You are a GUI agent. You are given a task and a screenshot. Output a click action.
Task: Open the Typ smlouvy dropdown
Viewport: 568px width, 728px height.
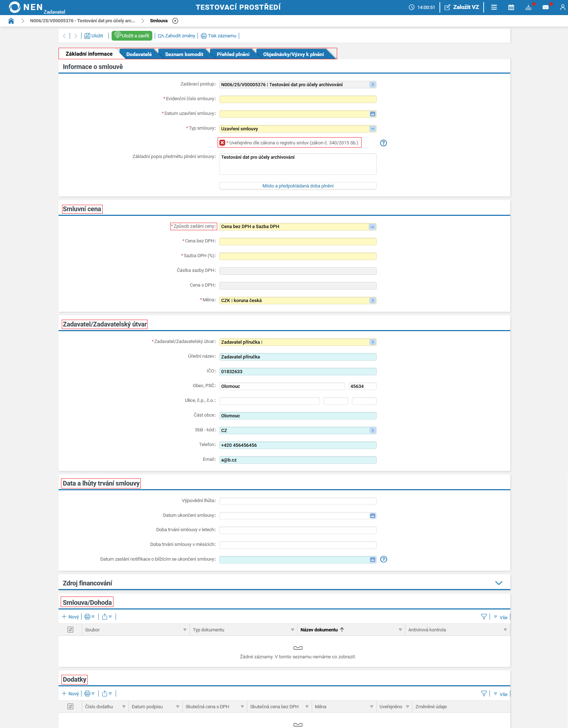pos(373,129)
